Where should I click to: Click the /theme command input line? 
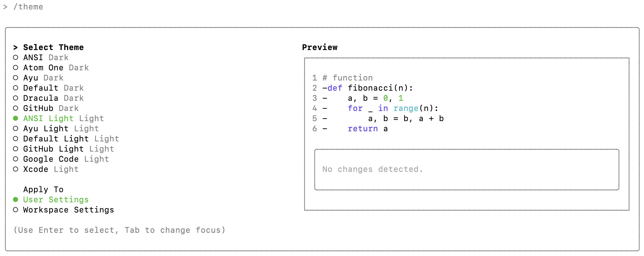(x=28, y=7)
